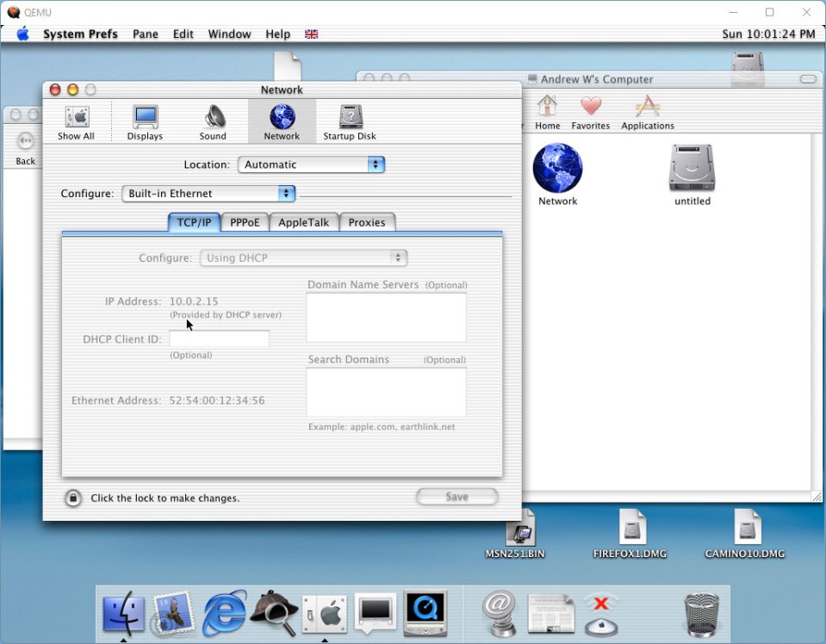Click the DHCP Client ID field
826x644 pixels.
[219, 339]
